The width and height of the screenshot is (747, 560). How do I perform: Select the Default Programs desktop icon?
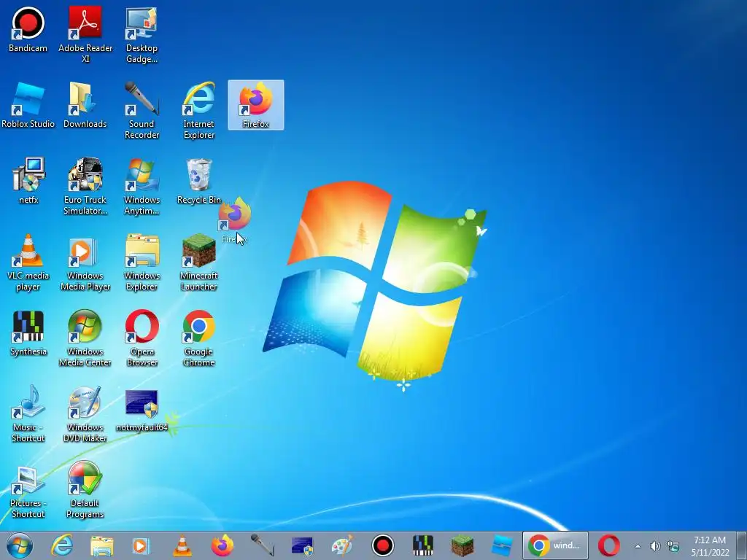(85, 489)
